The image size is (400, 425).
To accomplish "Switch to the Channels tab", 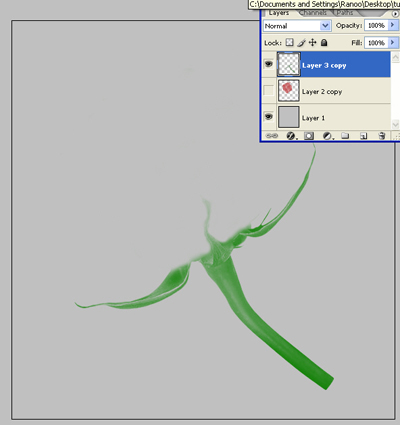I will click(313, 13).
